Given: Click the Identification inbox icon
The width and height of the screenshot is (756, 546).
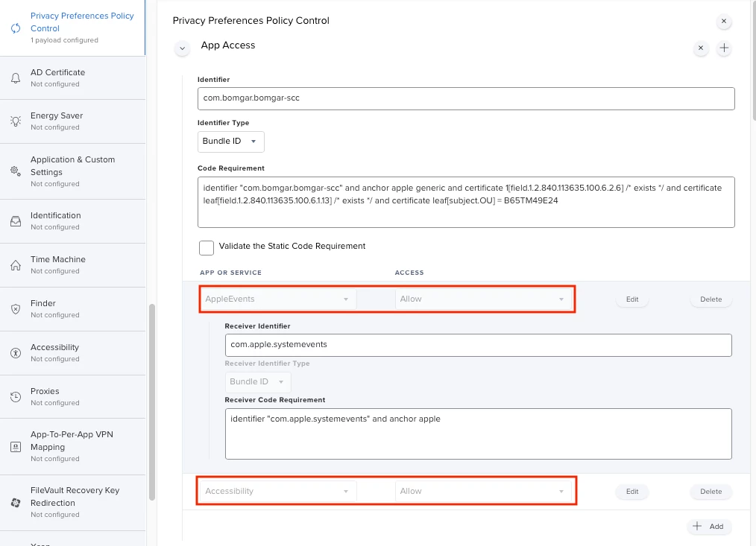Looking at the screenshot, I should click(x=16, y=221).
